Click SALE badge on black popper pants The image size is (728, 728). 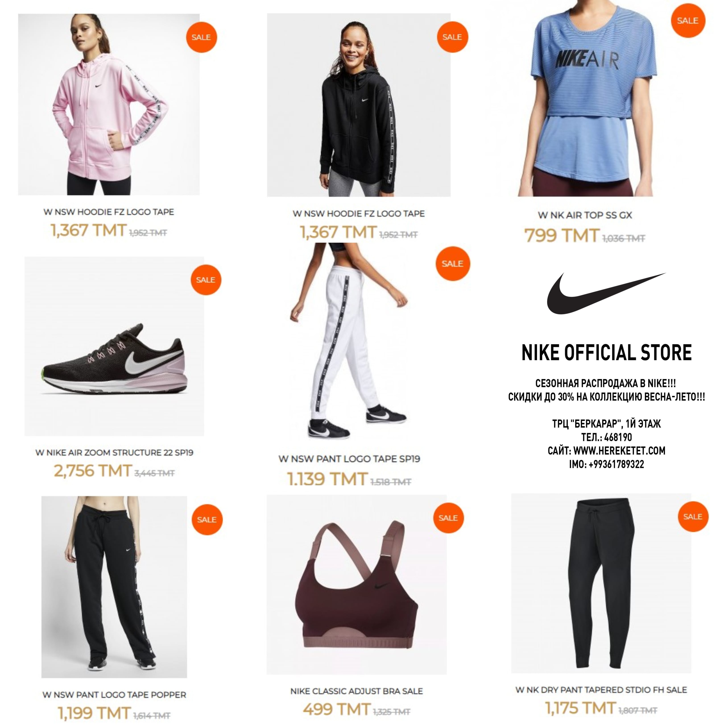click(x=207, y=519)
